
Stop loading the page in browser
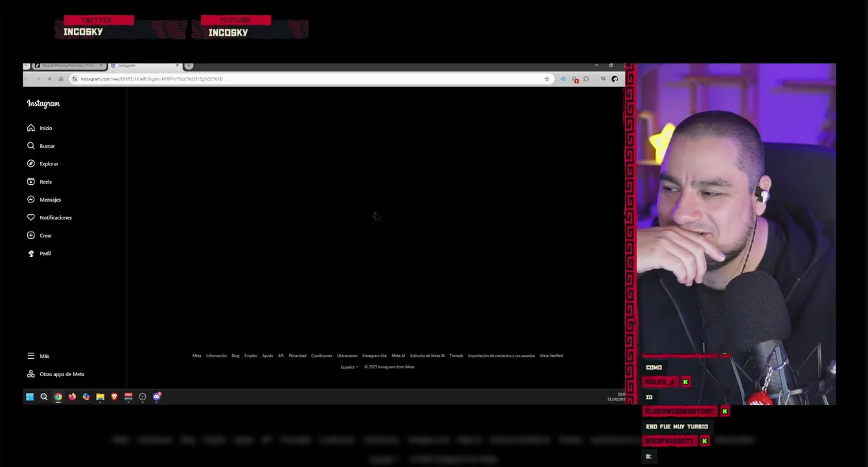click(x=49, y=79)
